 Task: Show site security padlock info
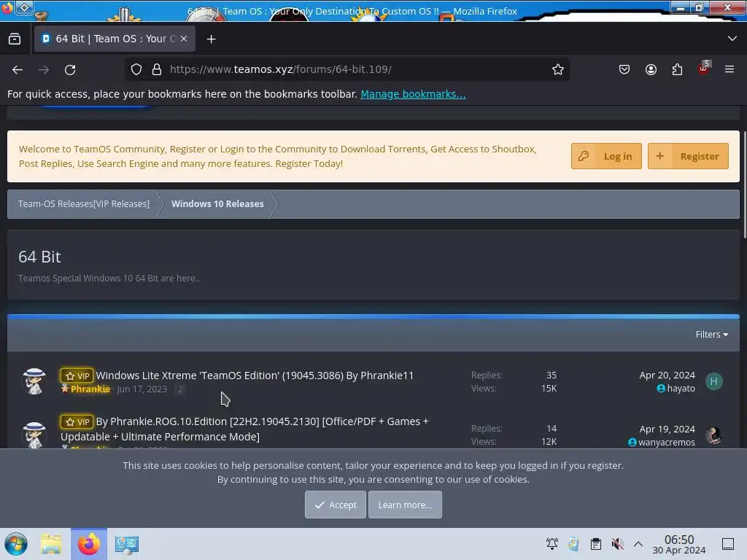(x=157, y=69)
